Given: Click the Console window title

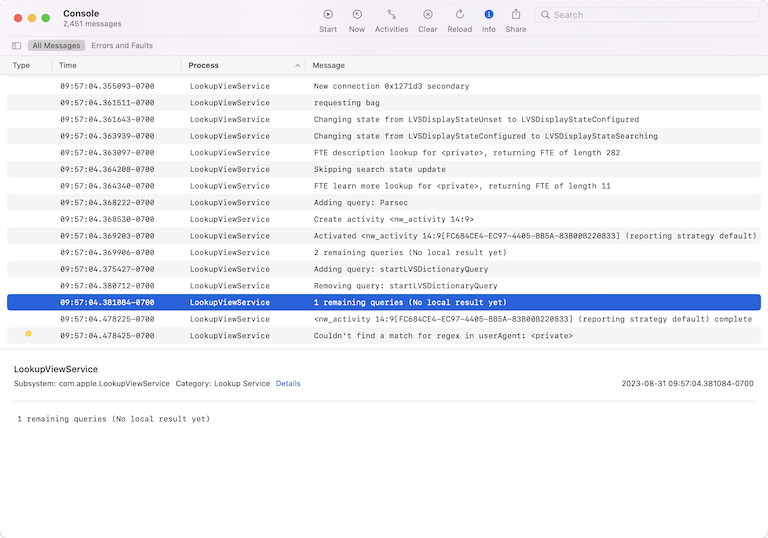Looking at the screenshot, I should (81, 14).
